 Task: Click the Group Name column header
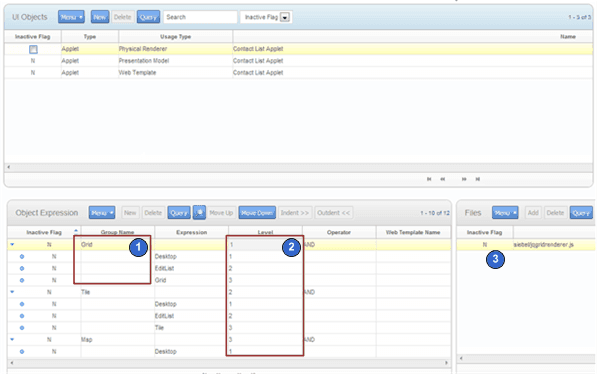click(117, 232)
